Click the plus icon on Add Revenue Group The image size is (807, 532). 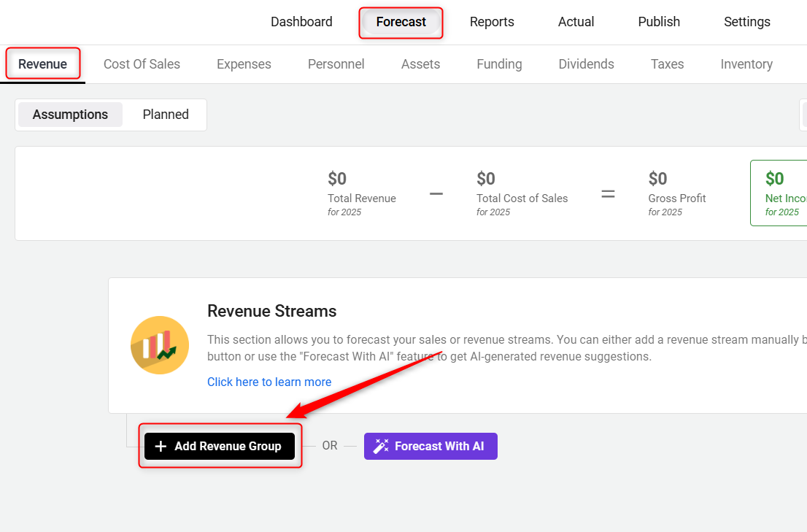[161, 446]
